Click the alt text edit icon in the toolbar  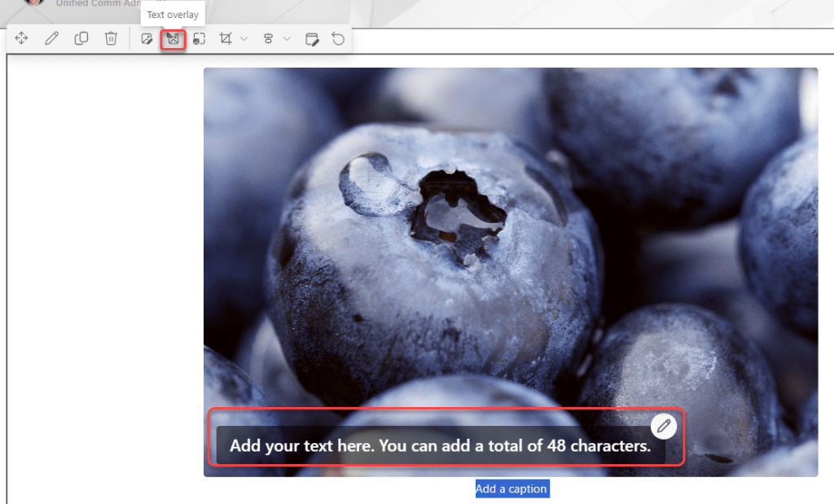point(311,39)
